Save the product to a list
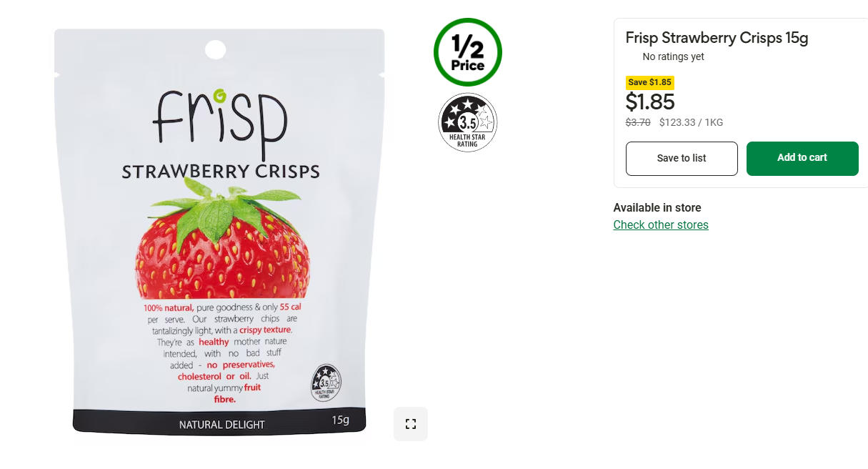Viewport: 868px width, 469px height. click(x=682, y=159)
